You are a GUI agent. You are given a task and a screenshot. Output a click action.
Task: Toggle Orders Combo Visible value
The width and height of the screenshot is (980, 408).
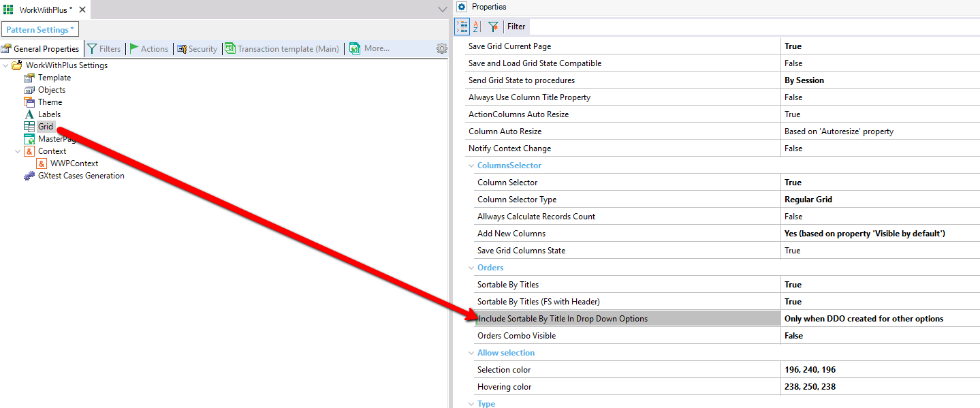coord(880,336)
